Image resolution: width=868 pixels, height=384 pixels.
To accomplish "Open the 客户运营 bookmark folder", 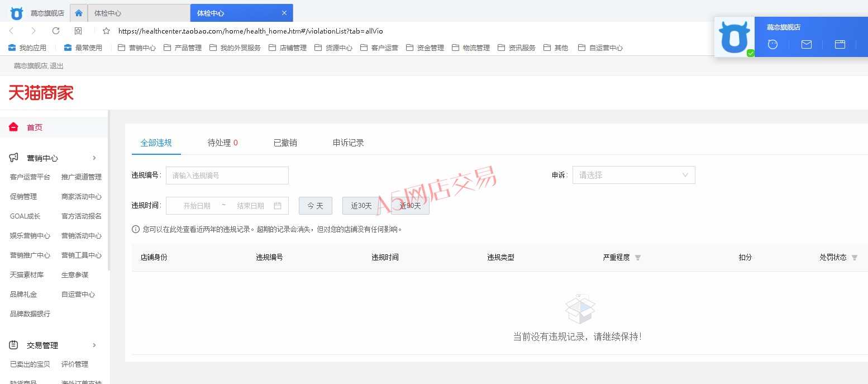I will 379,48.
